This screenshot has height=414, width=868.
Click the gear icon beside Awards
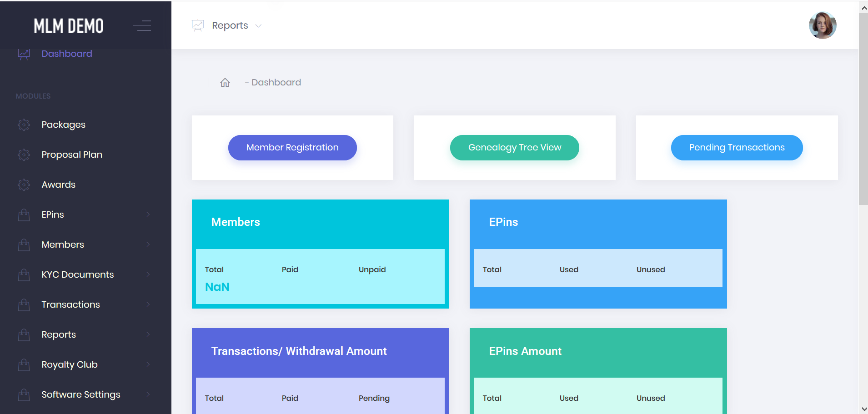(24, 185)
